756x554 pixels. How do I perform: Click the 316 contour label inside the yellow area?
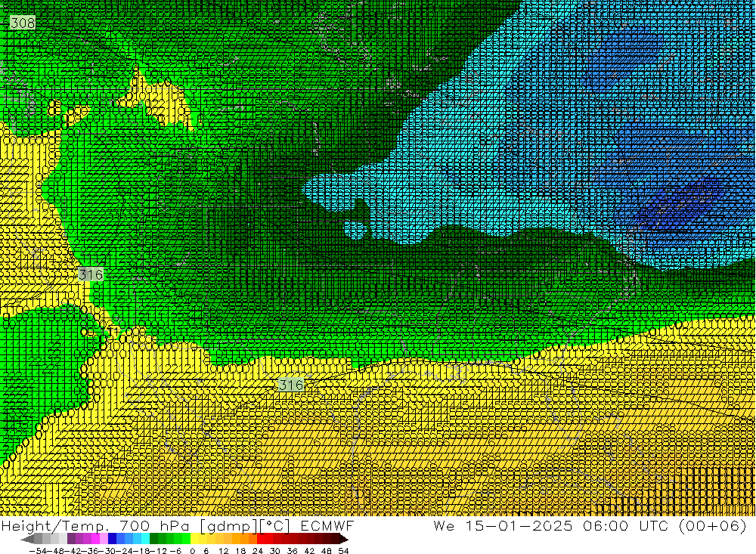[291, 384]
